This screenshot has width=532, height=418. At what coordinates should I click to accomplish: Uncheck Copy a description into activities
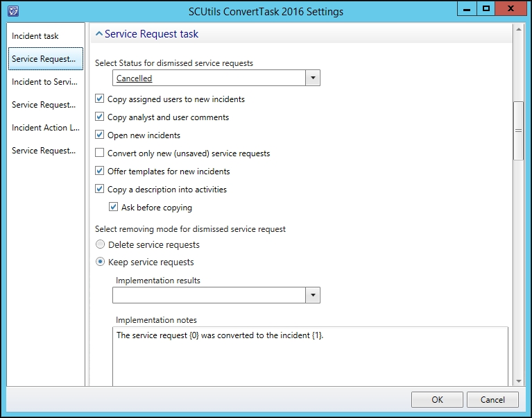[x=99, y=189]
